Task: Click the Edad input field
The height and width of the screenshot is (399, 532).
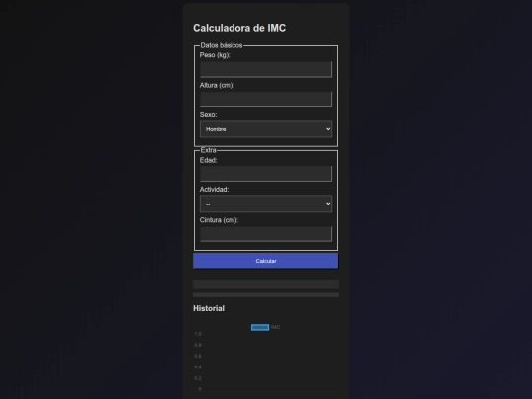Action: pyautogui.click(x=266, y=174)
